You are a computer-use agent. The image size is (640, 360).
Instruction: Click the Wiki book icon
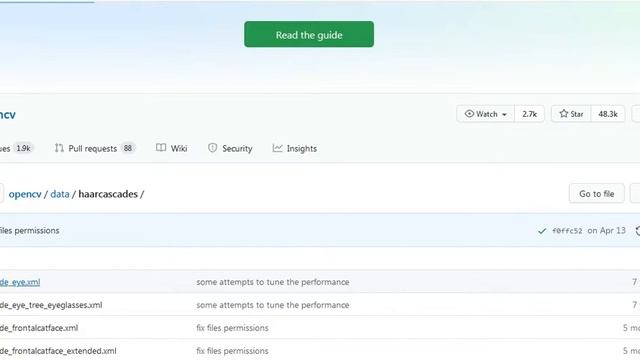pyautogui.click(x=161, y=148)
